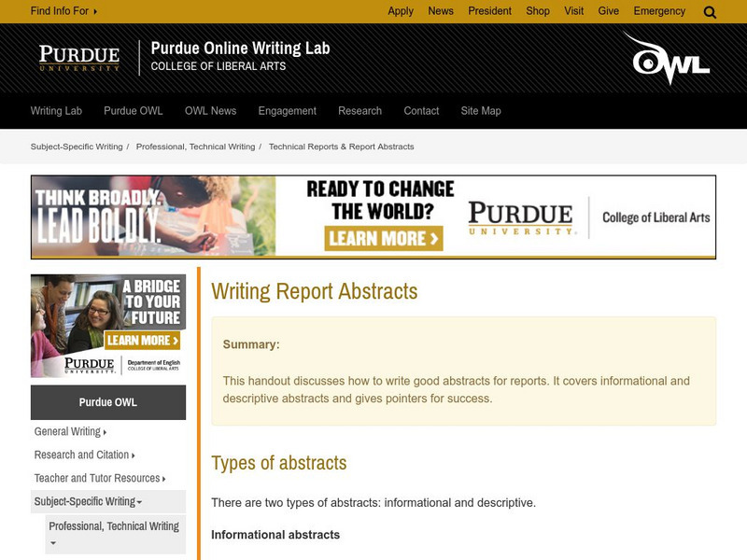The width and height of the screenshot is (747, 560).
Task: Expand the Find Info For dropdown
Action: (63, 11)
